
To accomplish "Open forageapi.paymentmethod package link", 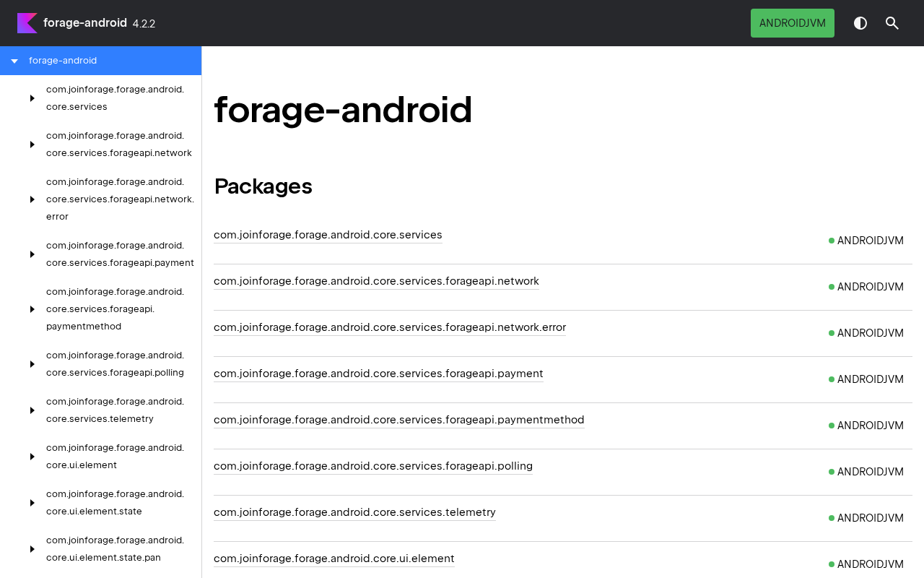I will [398, 420].
